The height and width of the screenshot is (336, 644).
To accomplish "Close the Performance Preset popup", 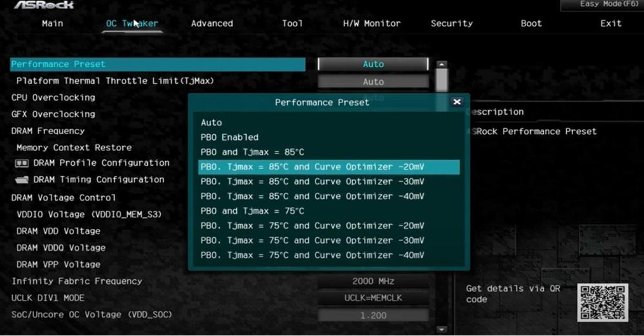I will point(457,102).
